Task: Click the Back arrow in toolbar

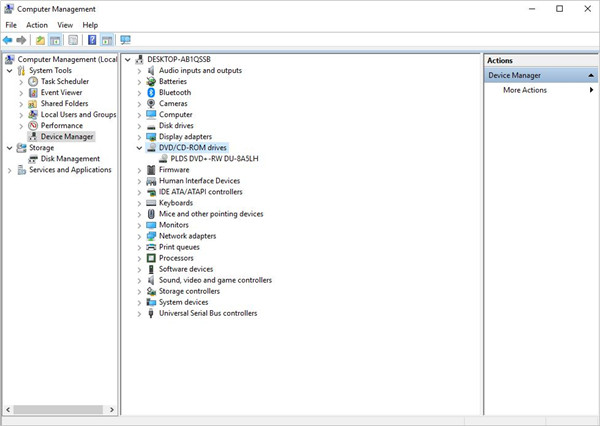Action: click(9, 40)
